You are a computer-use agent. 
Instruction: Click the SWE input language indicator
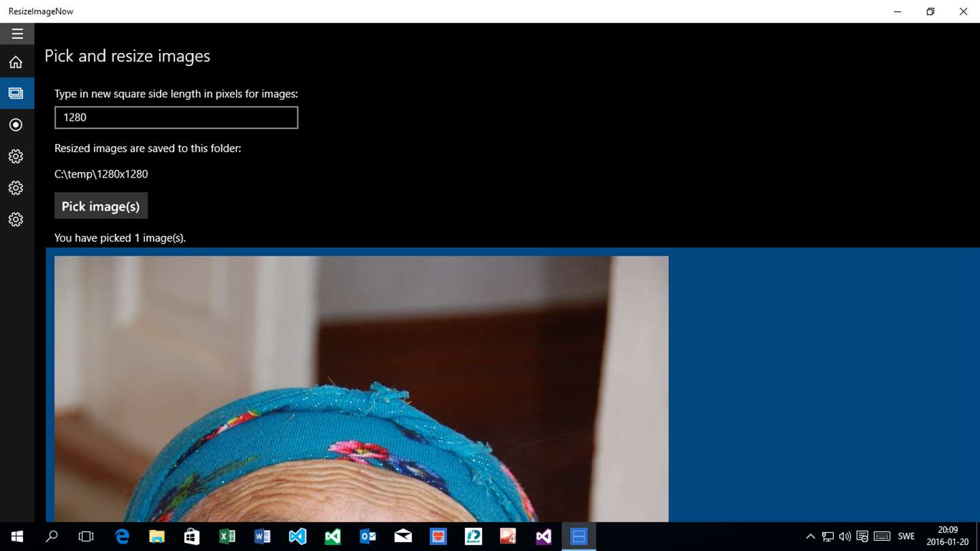coord(906,537)
